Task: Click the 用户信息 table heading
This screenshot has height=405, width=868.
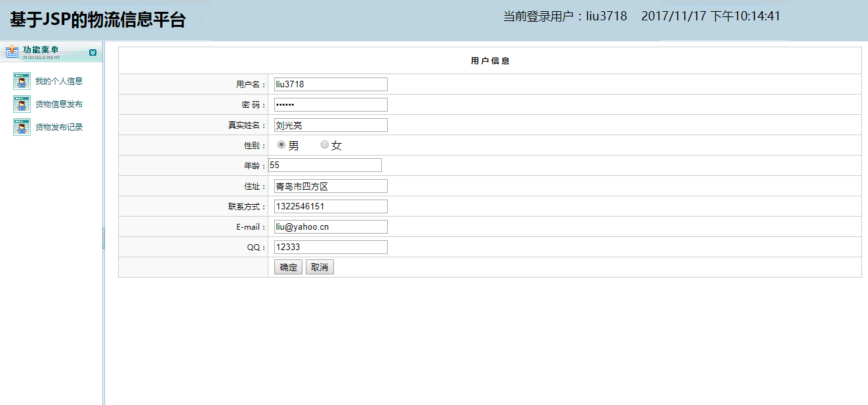Action: [x=490, y=61]
